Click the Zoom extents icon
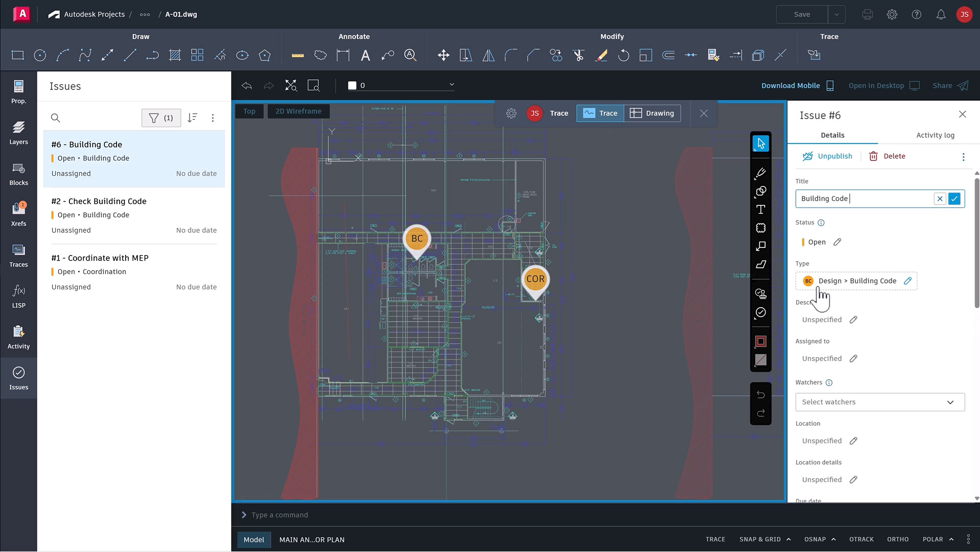The height and width of the screenshot is (552, 980). 291,85
